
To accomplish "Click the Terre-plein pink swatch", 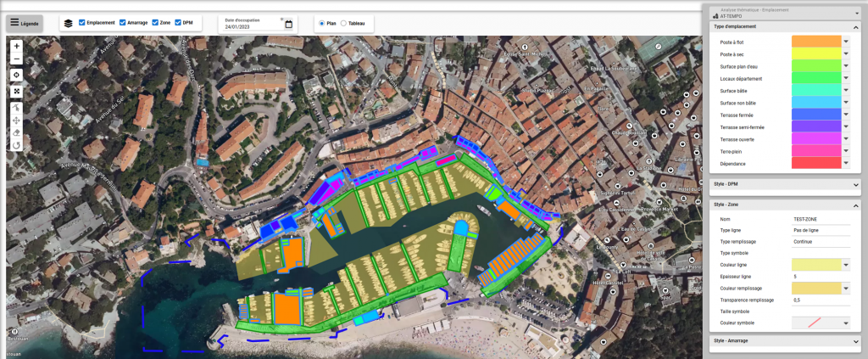I will [x=816, y=151].
